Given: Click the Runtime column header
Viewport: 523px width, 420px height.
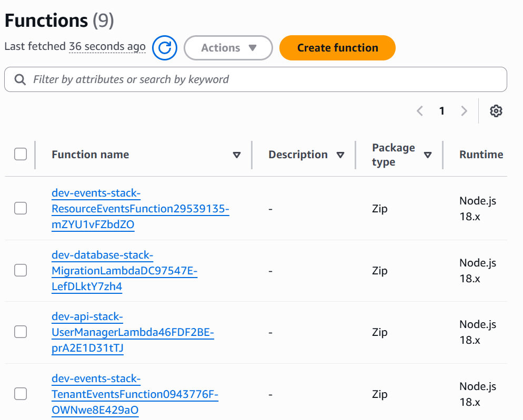Looking at the screenshot, I should click(481, 155).
